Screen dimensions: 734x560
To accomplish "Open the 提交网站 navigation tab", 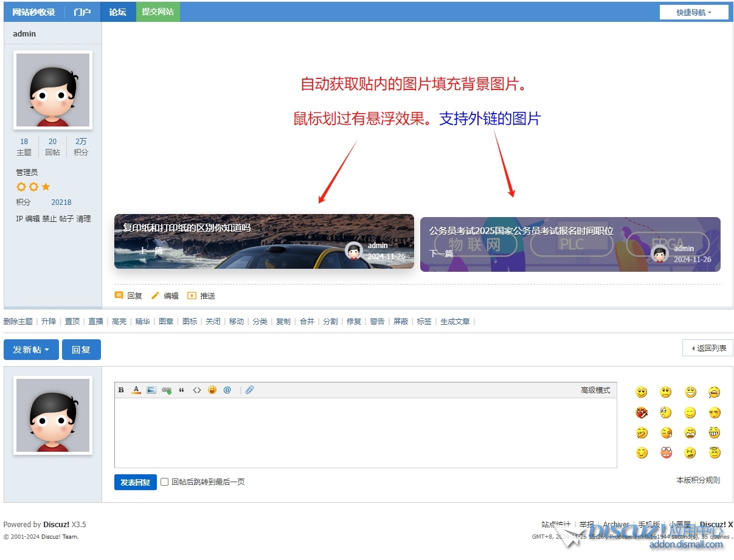I will [158, 12].
